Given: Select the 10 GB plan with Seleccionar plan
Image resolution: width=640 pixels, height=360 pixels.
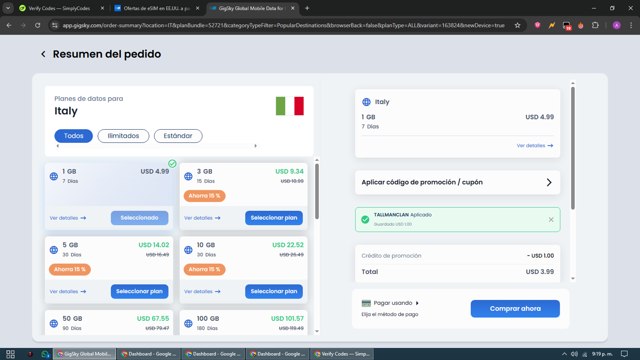Looking at the screenshot, I should [274, 291].
